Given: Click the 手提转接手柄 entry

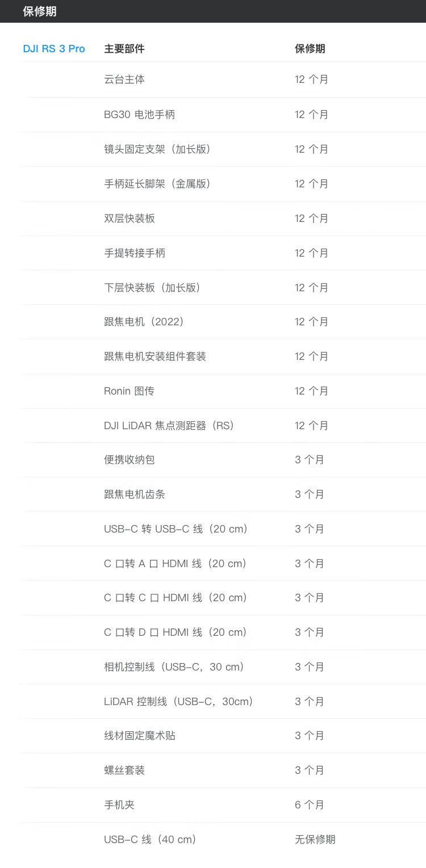Looking at the screenshot, I should coord(135,253).
